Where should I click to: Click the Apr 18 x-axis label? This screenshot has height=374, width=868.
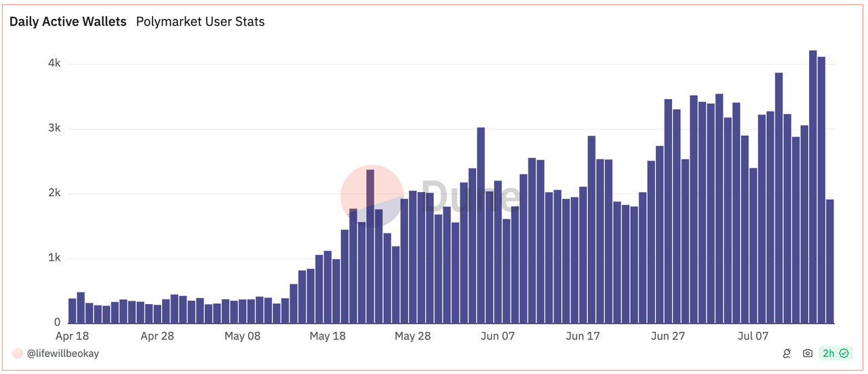click(x=72, y=336)
